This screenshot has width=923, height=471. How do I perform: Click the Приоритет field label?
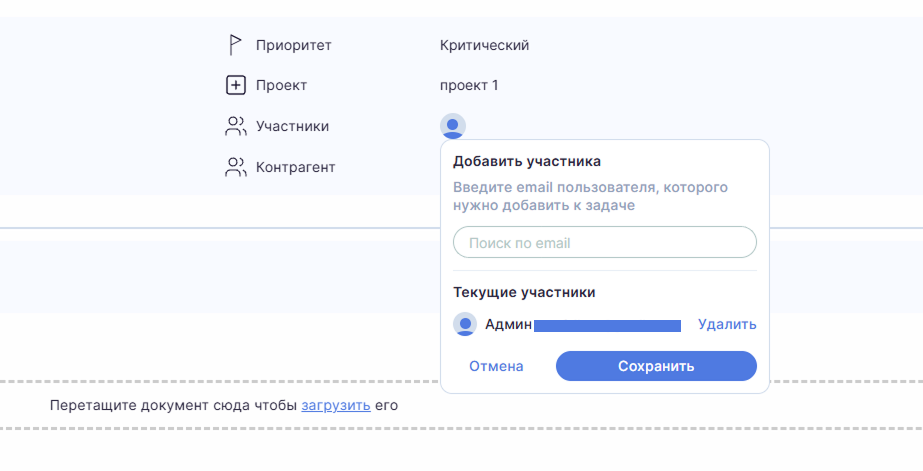point(293,45)
